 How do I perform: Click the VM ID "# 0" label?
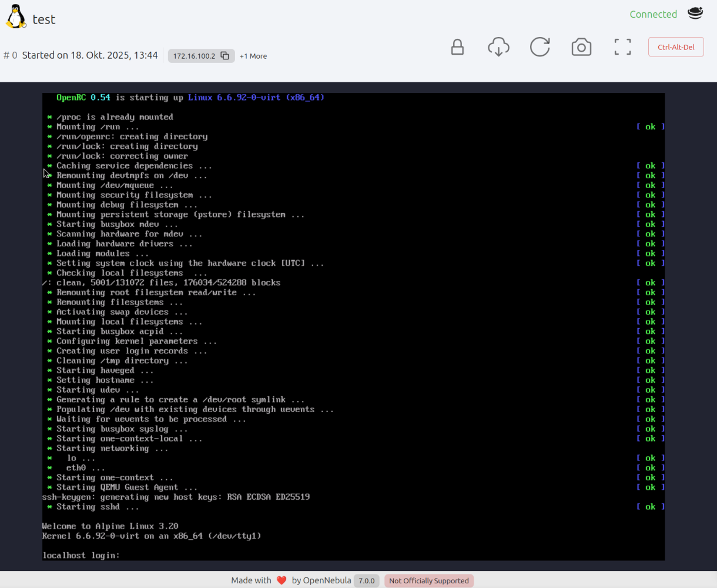11,55
